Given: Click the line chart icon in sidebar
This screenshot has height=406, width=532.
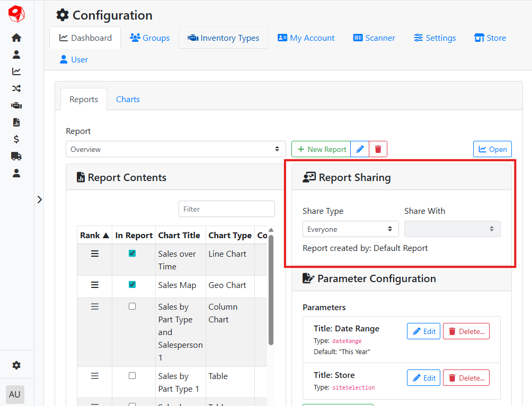Looking at the screenshot, I should [16, 71].
